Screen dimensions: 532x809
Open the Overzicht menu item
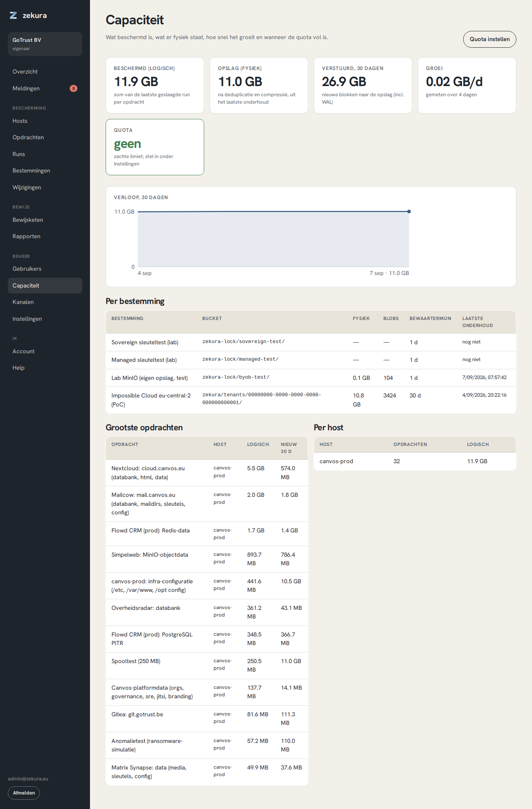(x=45, y=72)
